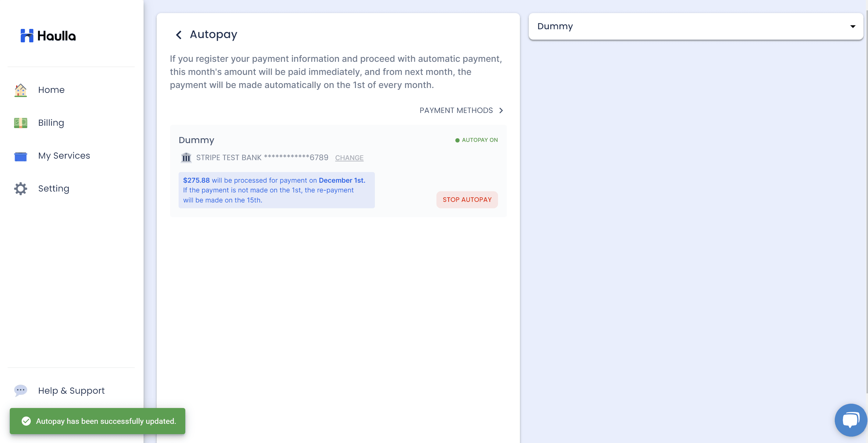Screen dimensions: 868x443
Task: Click the Setting gear icon
Action: pyautogui.click(x=20, y=188)
